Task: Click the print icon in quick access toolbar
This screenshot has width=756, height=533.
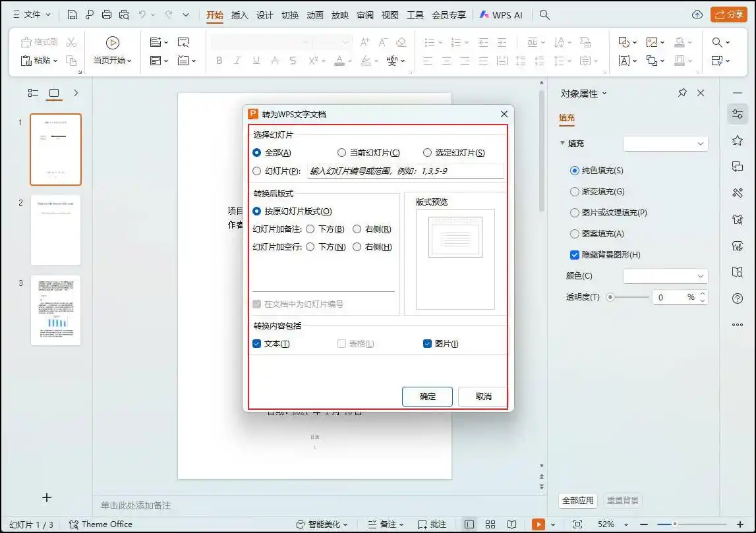Action: tap(107, 14)
